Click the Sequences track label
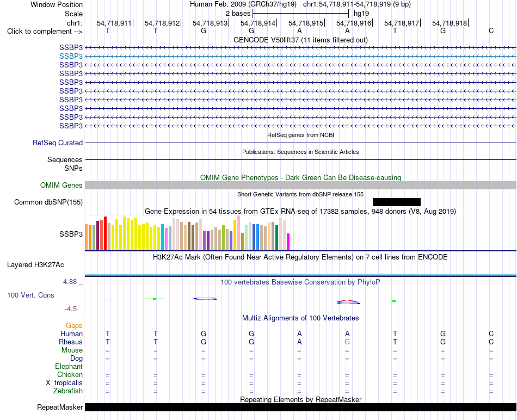517x420 pixels. [x=65, y=159]
